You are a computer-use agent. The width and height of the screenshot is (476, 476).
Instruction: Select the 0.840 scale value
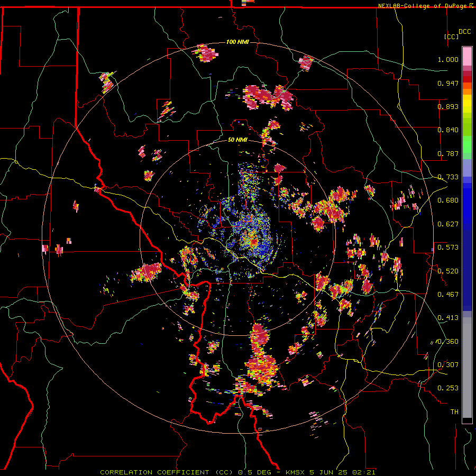click(448, 130)
